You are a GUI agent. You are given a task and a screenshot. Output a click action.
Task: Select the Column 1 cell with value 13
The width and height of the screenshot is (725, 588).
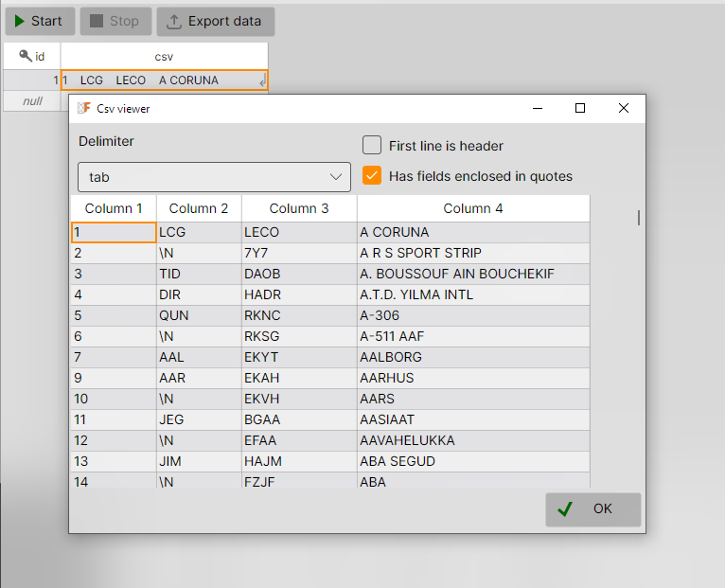coord(114,461)
